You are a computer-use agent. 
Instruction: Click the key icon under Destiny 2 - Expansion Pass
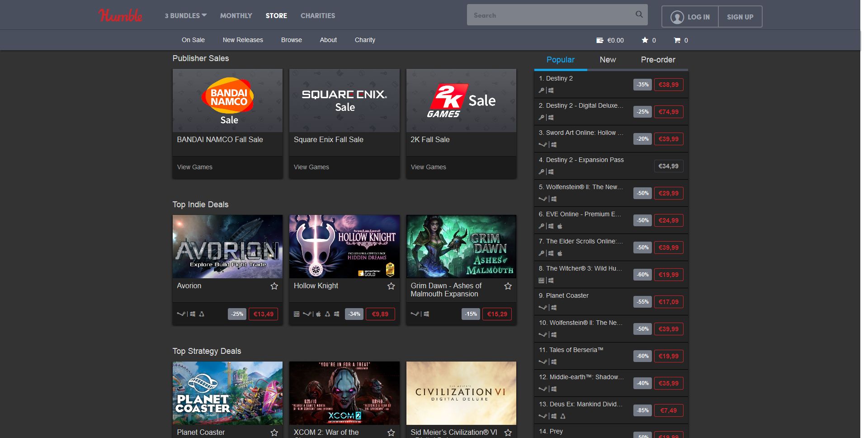click(542, 172)
